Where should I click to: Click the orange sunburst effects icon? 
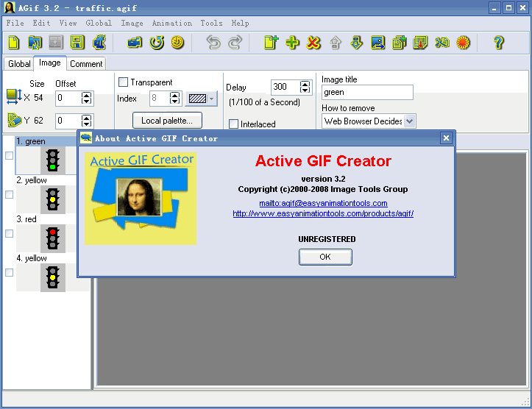click(463, 43)
